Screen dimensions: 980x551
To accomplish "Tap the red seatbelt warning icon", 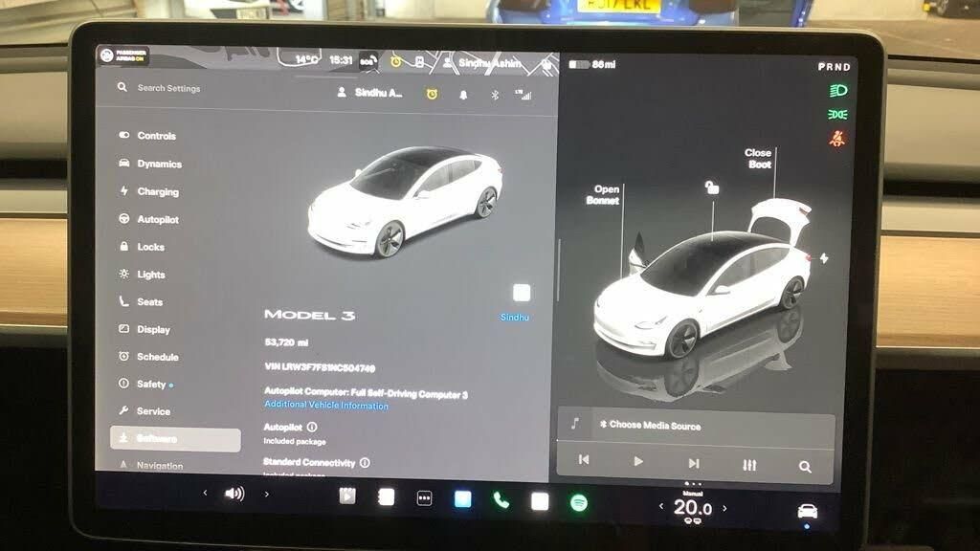I will (836, 139).
